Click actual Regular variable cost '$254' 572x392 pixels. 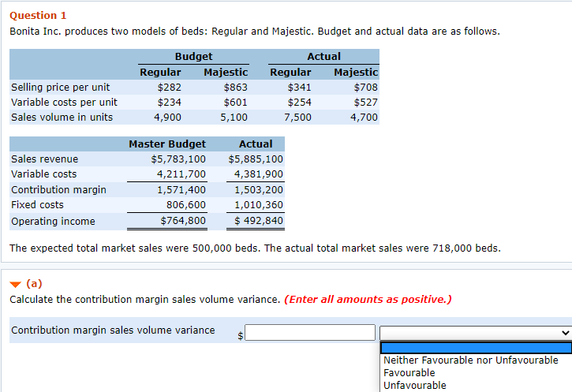pyautogui.click(x=299, y=103)
